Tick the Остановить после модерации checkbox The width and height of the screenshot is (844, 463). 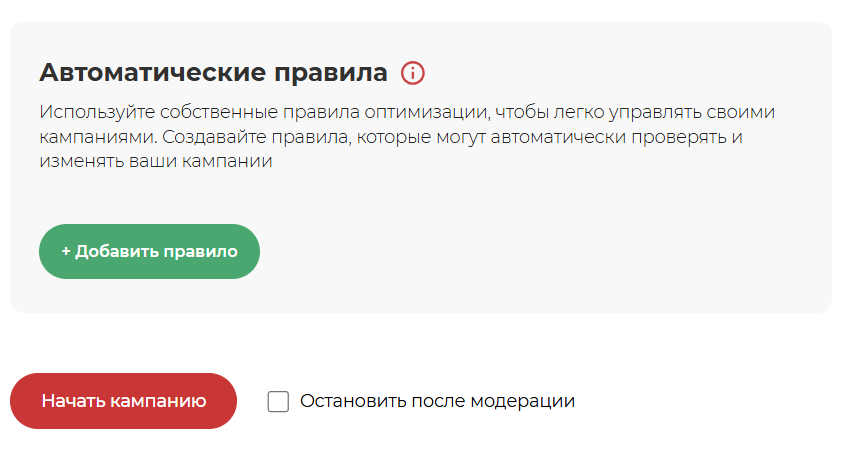point(278,402)
